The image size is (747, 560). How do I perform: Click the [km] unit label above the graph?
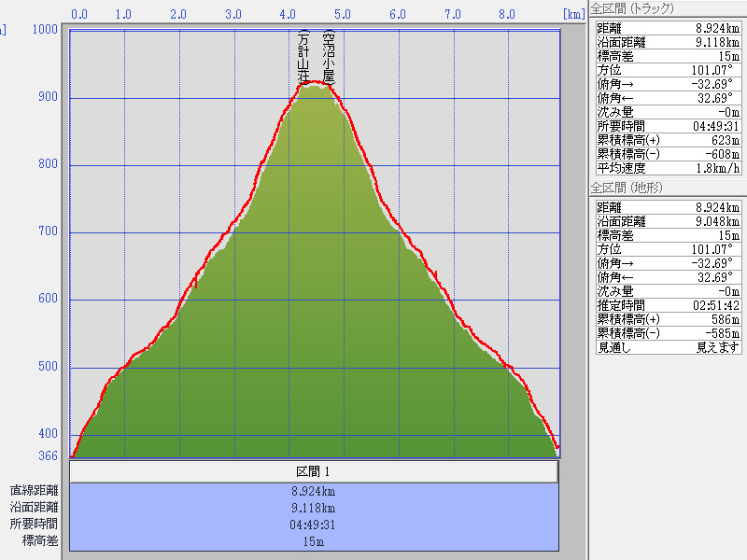pyautogui.click(x=573, y=14)
